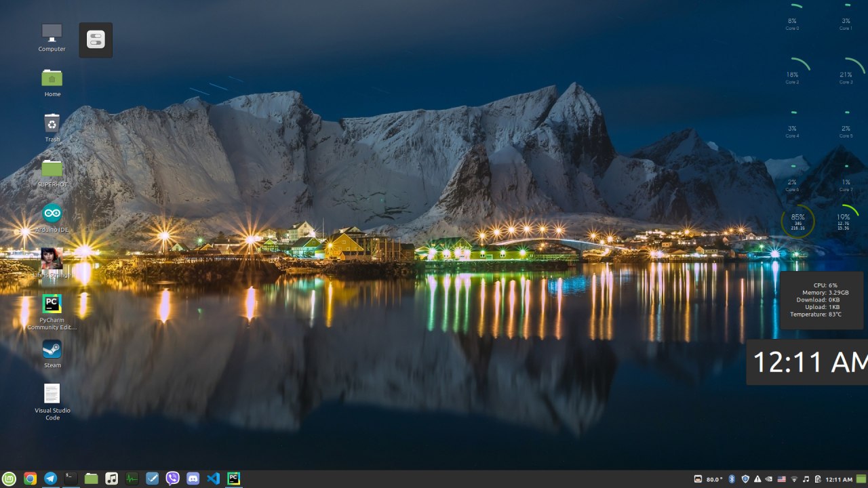Select the Visual Studio Code desktop file

pos(52,402)
